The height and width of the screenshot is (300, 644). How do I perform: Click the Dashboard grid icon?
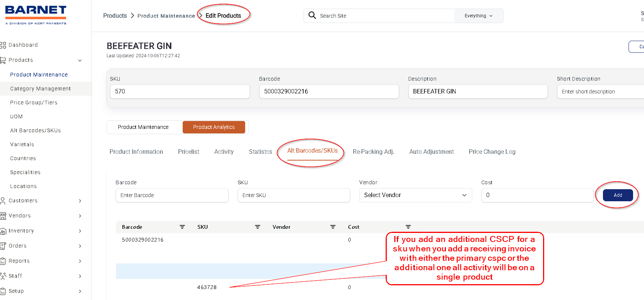pyautogui.click(x=3, y=45)
